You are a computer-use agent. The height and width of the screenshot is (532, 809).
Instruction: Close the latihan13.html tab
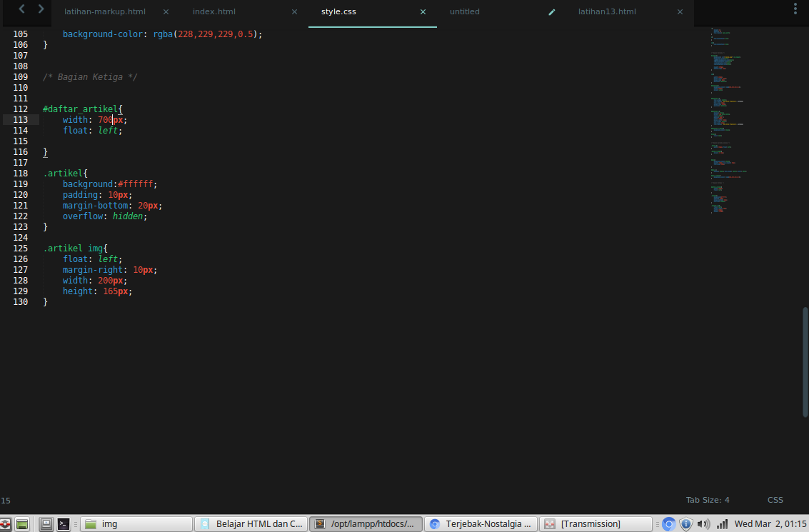click(680, 12)
